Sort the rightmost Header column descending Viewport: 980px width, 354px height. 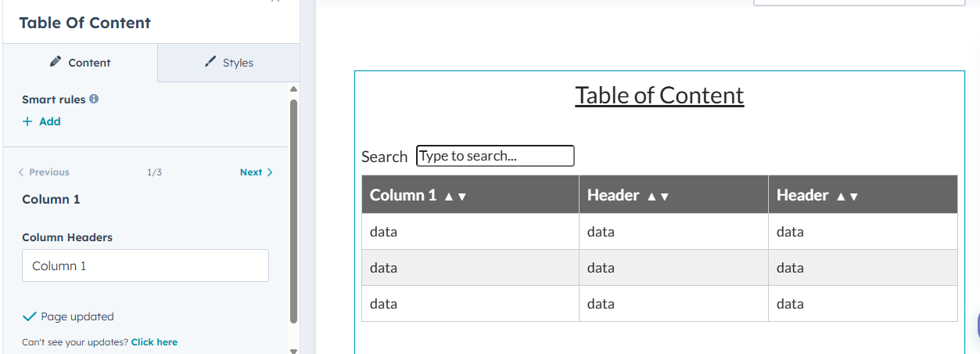[854, 197]
